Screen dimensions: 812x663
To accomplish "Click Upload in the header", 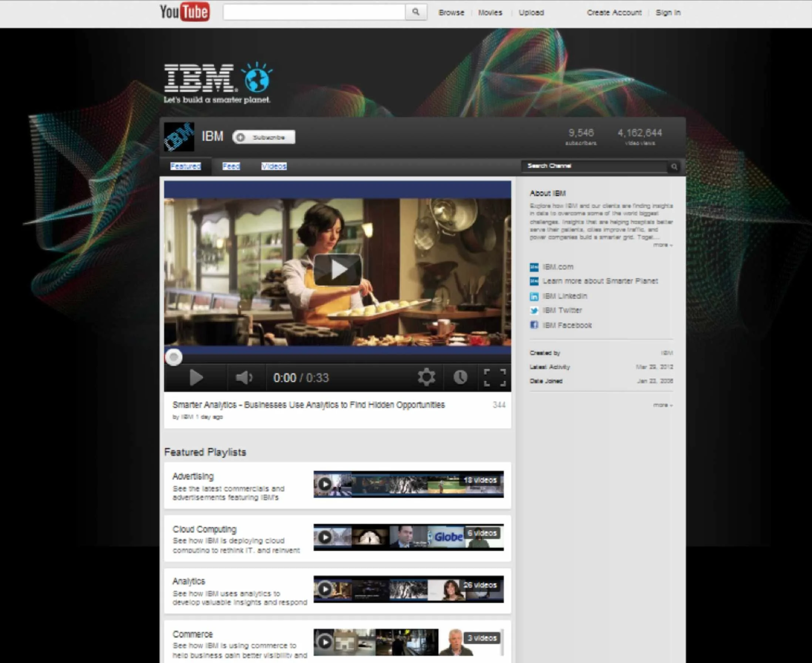I will point(531,13).
